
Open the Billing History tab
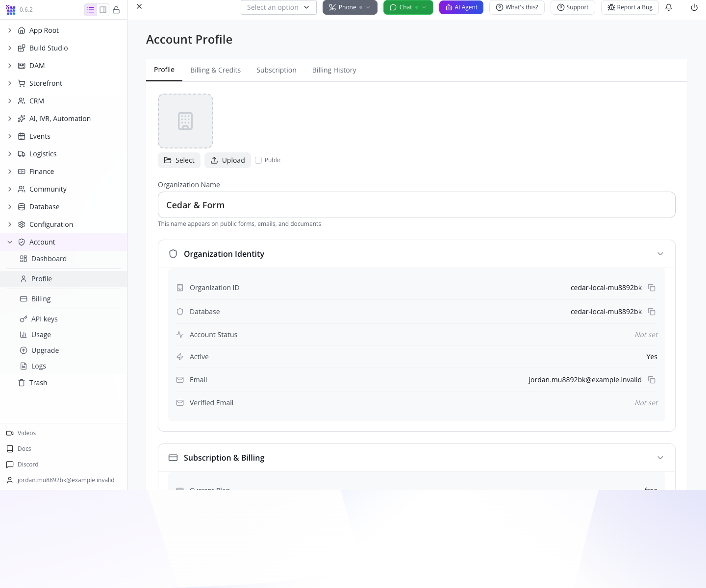[334, 70]
